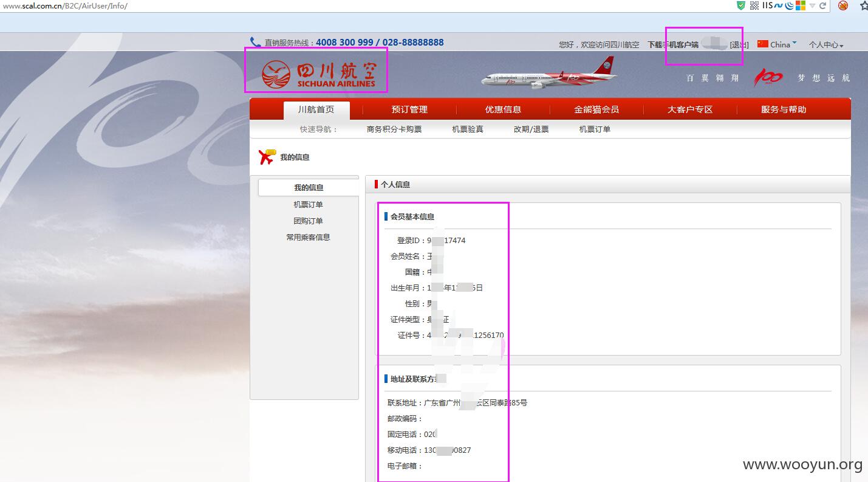The image size is (868, 482).
Task: Click the red airplane My Info icon
Action: (x=267, y=157)
